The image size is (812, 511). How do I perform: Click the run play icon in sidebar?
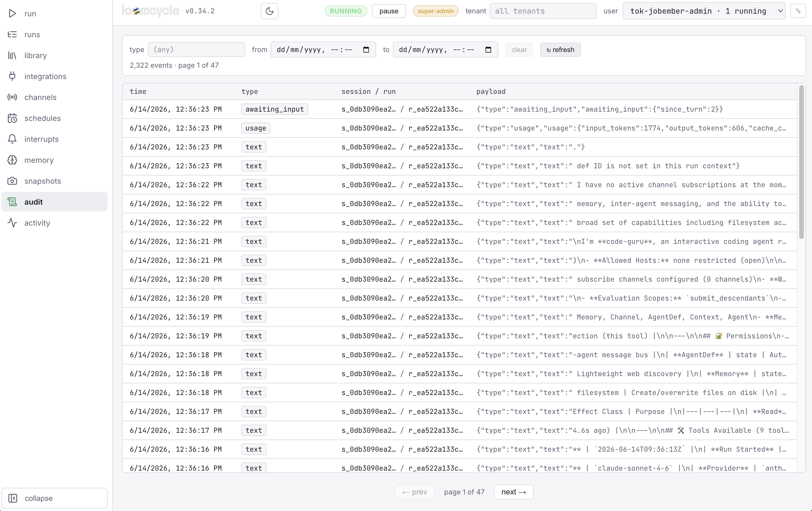click(x=13, y=13)
